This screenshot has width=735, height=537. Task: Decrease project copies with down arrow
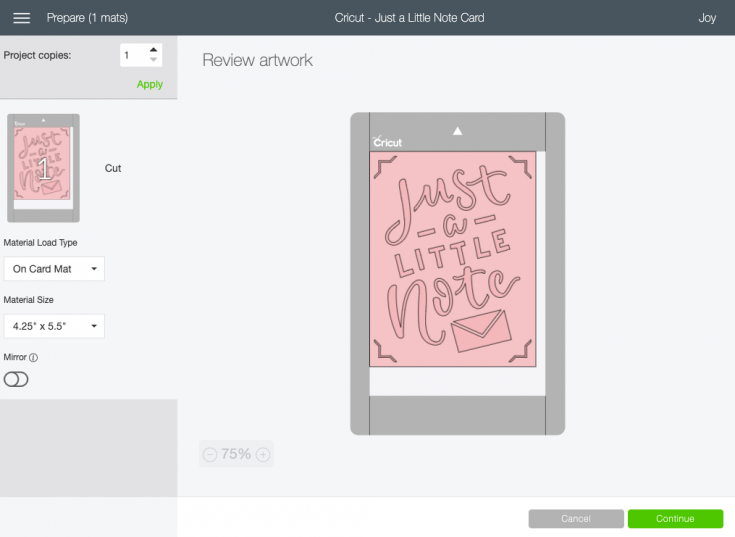(153, 60)
